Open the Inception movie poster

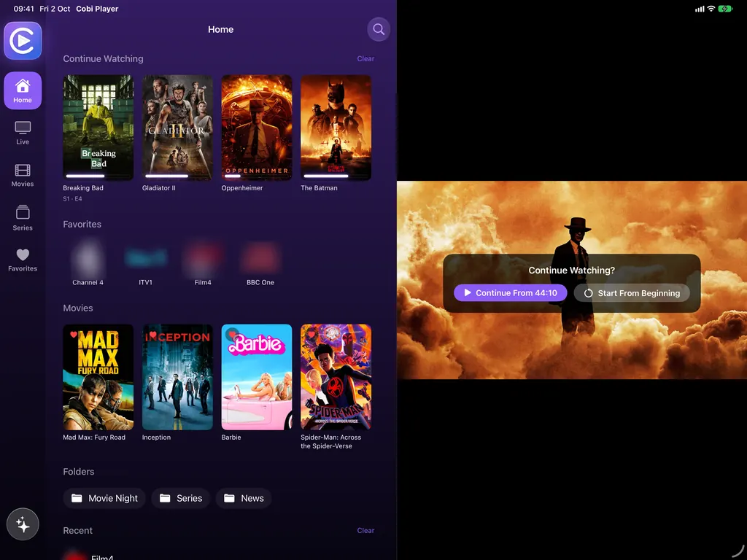point(177,377)
